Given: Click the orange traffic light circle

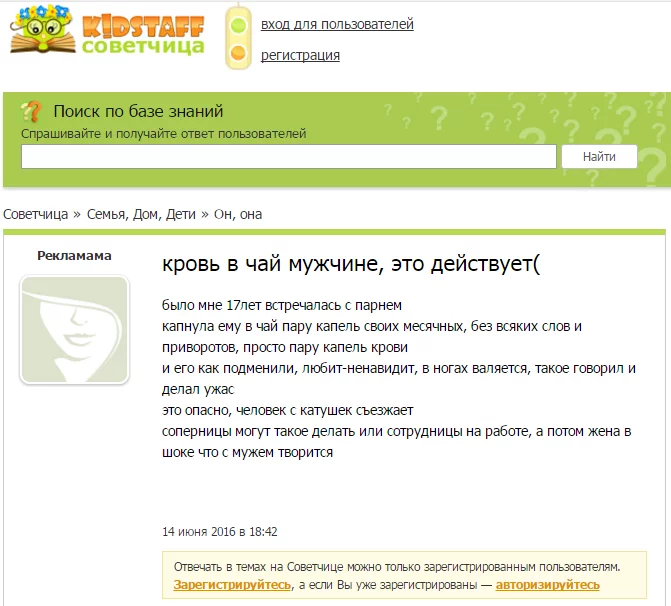Looking at the screenshot, I should (238, 54).
